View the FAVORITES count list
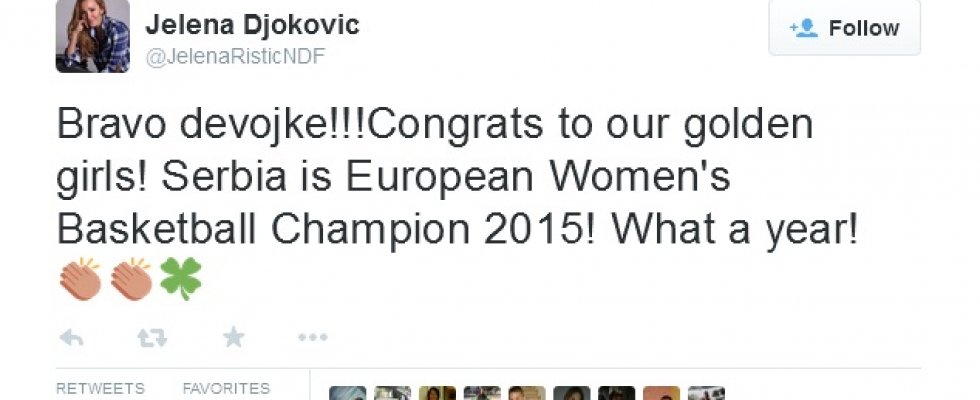This screenshot has width=980, height=400. point(226,388)
